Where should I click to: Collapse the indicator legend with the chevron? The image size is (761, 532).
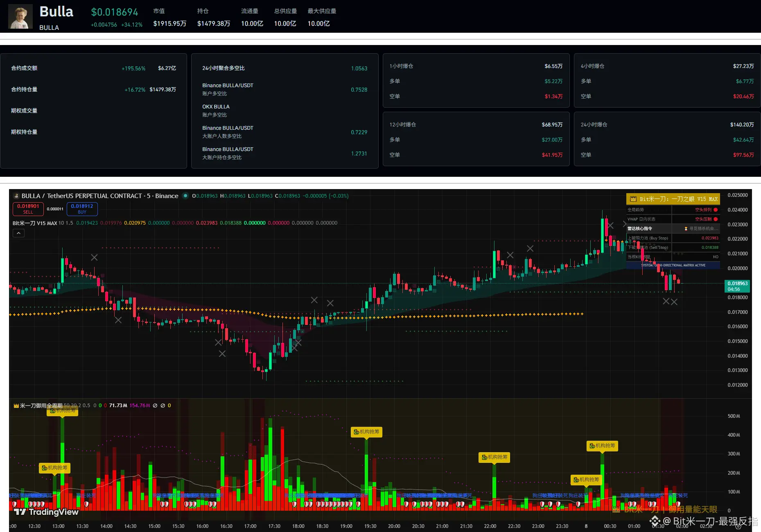point(18,233)
